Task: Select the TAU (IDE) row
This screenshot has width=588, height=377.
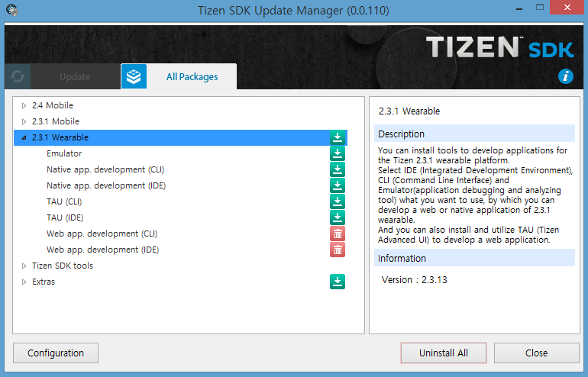Action: coord(180,217)
